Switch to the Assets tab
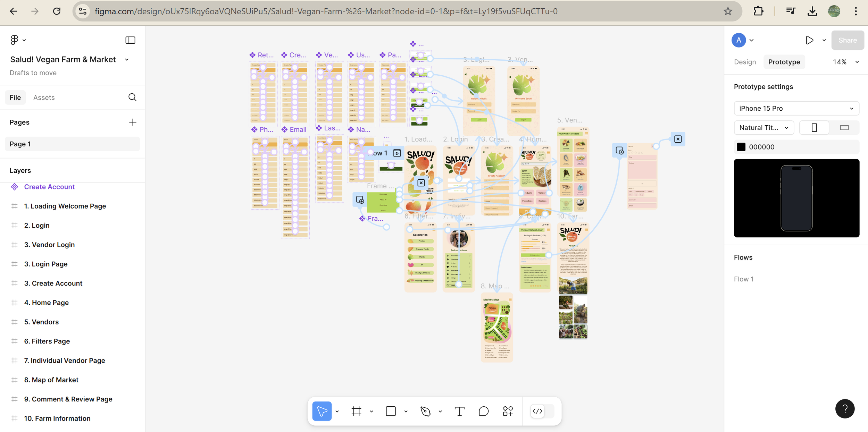 pos(44,98)
